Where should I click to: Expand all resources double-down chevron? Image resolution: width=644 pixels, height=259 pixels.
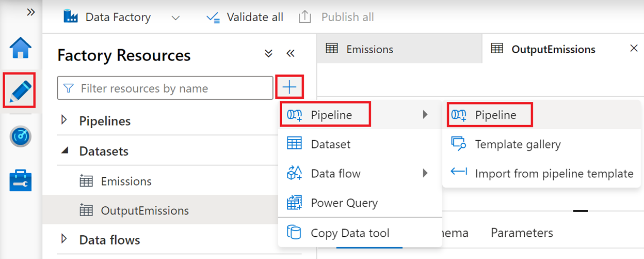[x=268, y=54]
